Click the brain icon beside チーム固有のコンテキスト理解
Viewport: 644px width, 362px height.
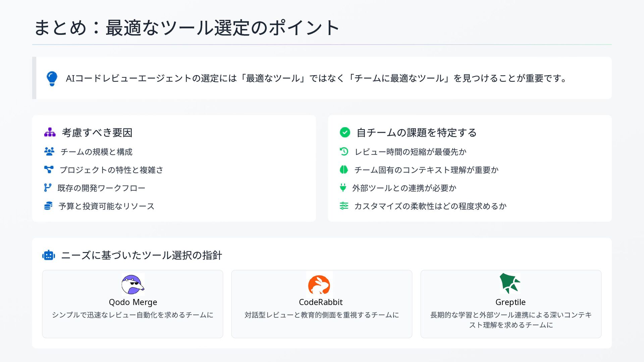pos(344,170)
